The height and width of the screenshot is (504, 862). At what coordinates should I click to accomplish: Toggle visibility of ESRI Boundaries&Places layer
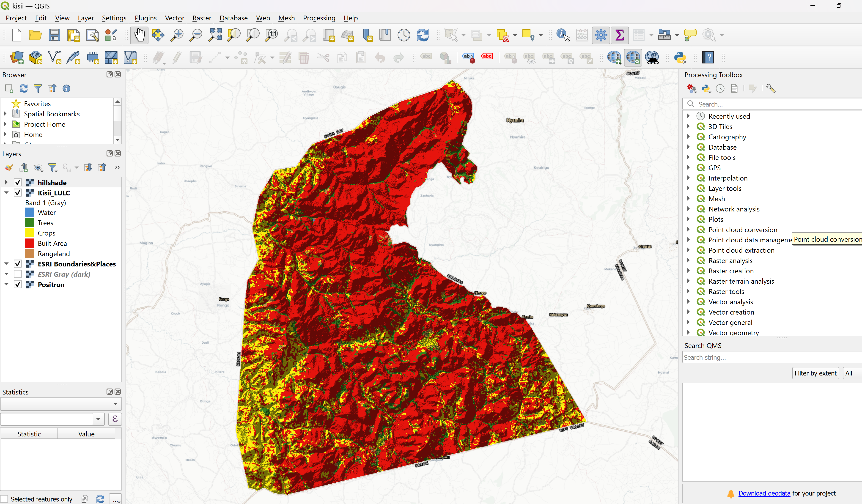click(18, 264)
